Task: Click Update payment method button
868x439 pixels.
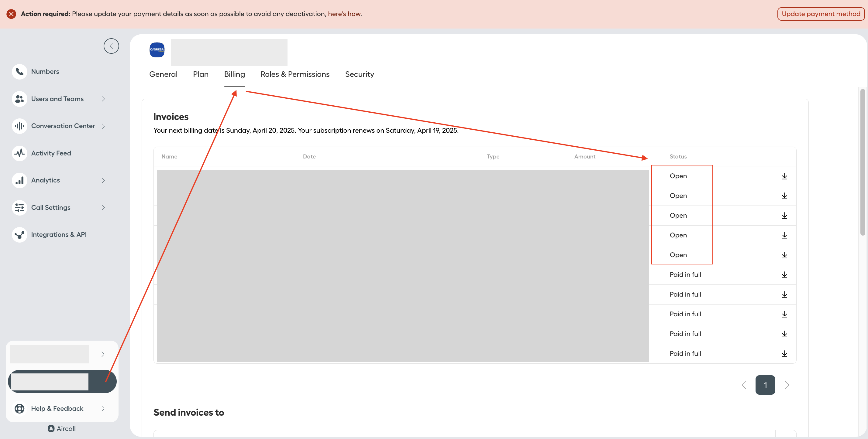Action: [x=821, y=14]
